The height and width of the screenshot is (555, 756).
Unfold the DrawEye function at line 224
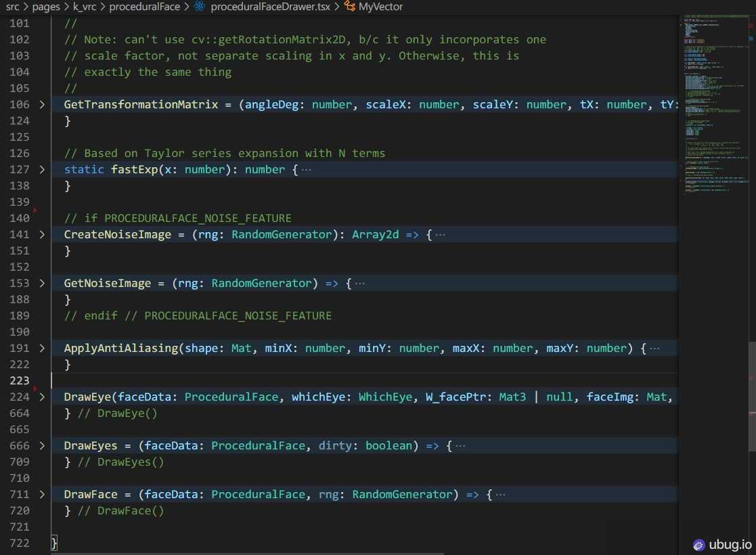click(42, 397)
